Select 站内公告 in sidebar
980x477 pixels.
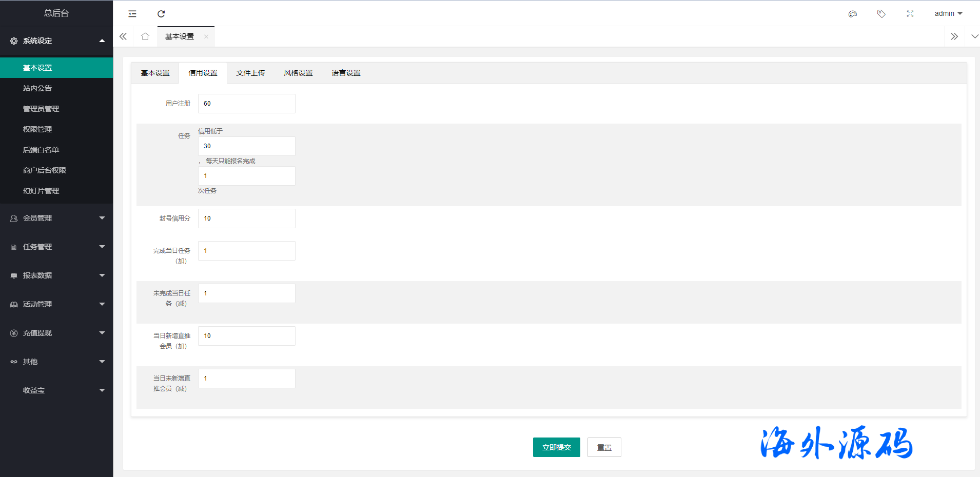37,88
